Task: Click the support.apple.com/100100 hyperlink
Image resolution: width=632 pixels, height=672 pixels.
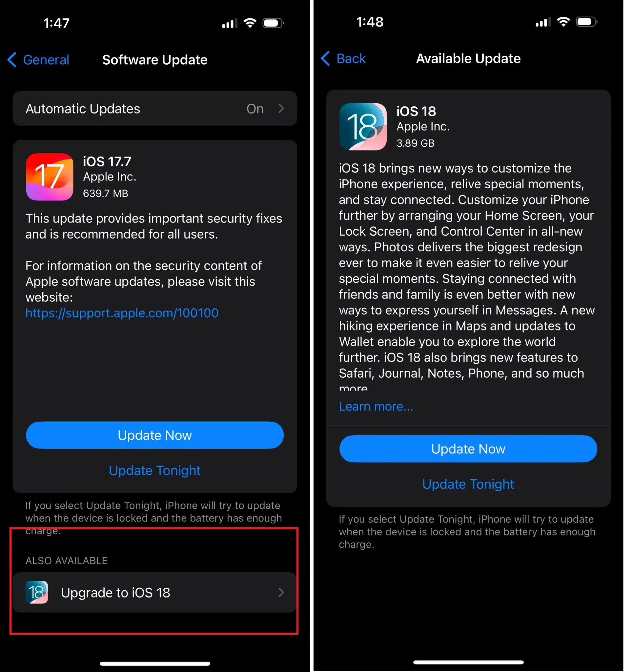Action: coord(122,312)
